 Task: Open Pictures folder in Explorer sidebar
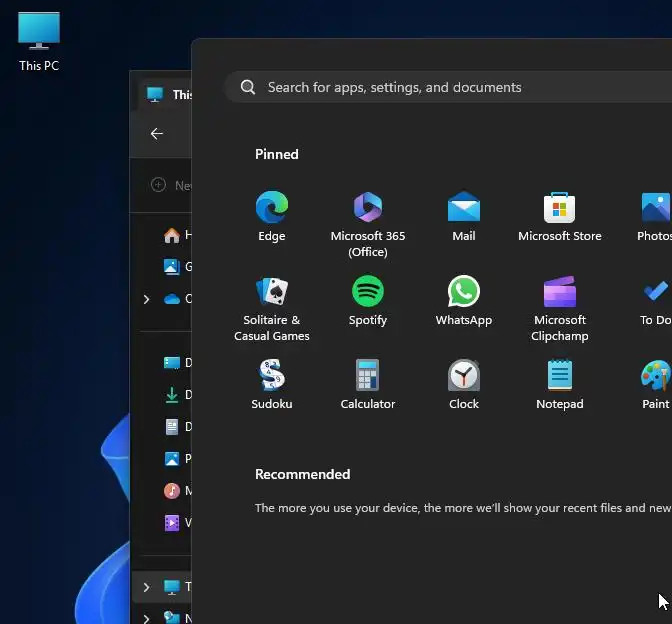pyautogui.click(x=177, y=459)
